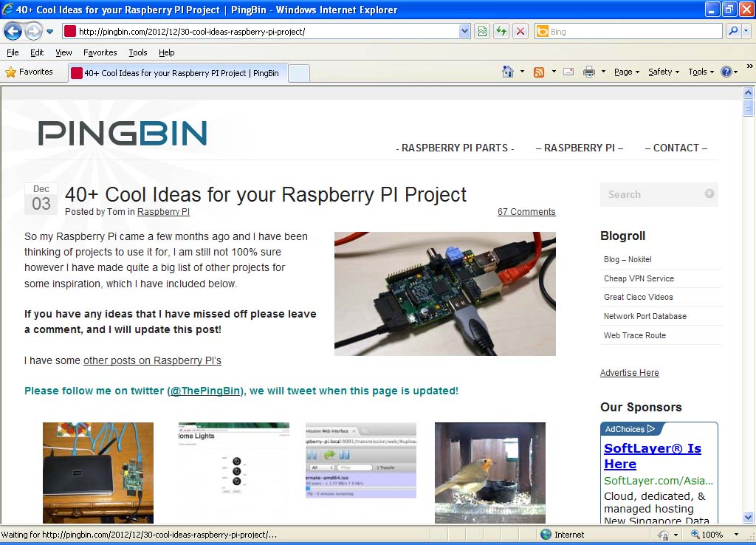Viewport: 756px width, 545px height.
Task: Open Web Trace Route link
Action: pos(634,335)
